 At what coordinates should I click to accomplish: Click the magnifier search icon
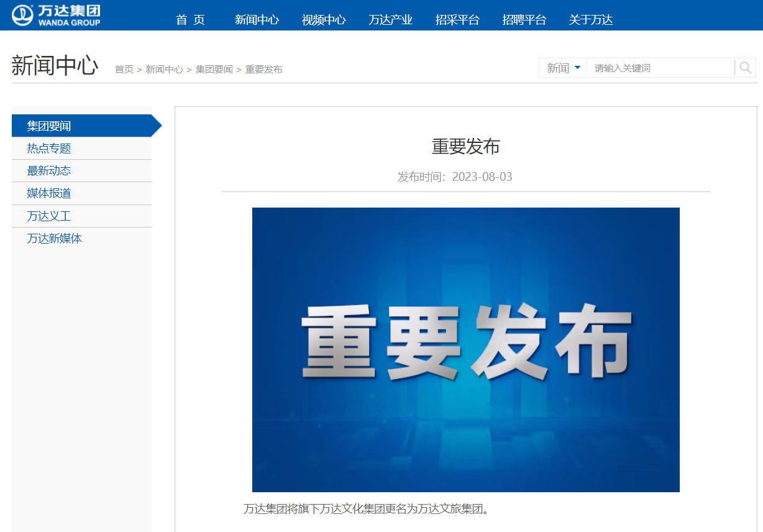tap(746, 68)
